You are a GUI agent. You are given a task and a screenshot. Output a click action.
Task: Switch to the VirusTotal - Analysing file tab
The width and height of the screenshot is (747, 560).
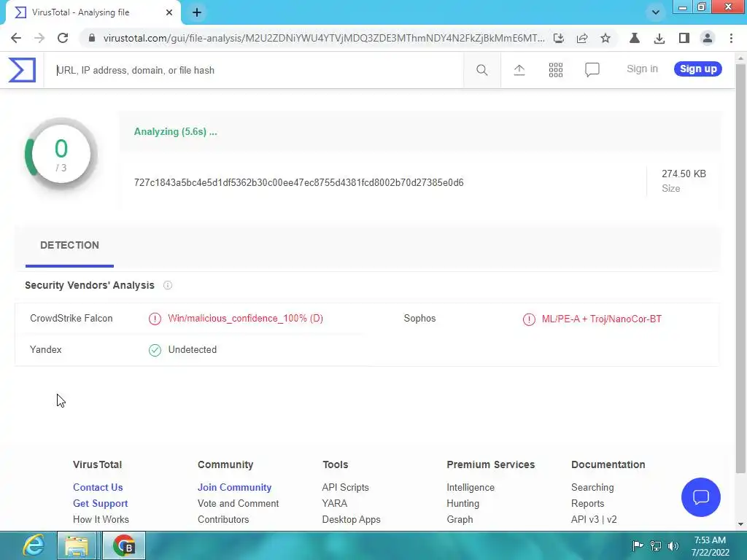tap(93, 12)
